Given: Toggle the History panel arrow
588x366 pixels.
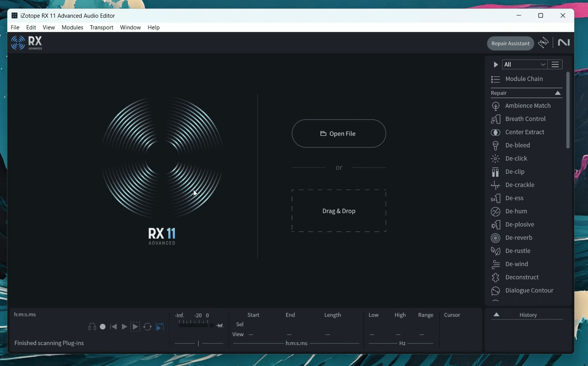Looking at the screenshot, I should point(497,315).
